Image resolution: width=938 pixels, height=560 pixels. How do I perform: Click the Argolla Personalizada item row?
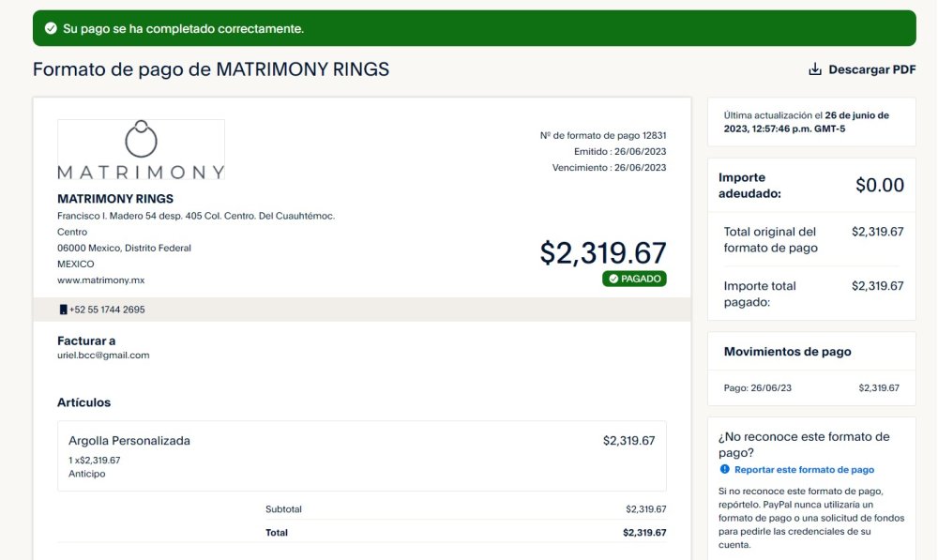point(362,456)
